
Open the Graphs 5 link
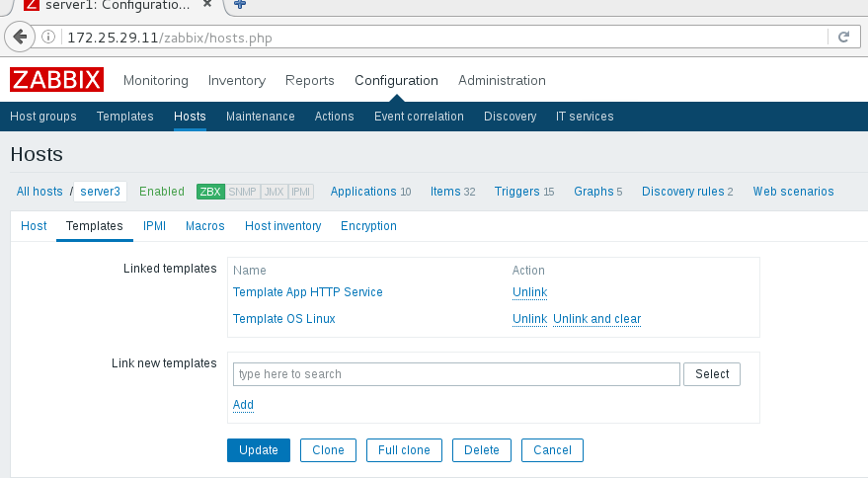tap(597, 192)
